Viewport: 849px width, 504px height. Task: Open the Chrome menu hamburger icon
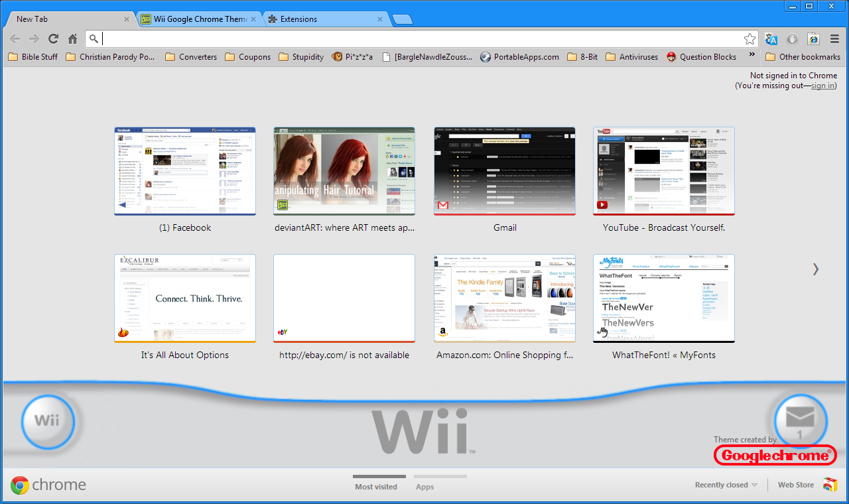click(834, 39)
